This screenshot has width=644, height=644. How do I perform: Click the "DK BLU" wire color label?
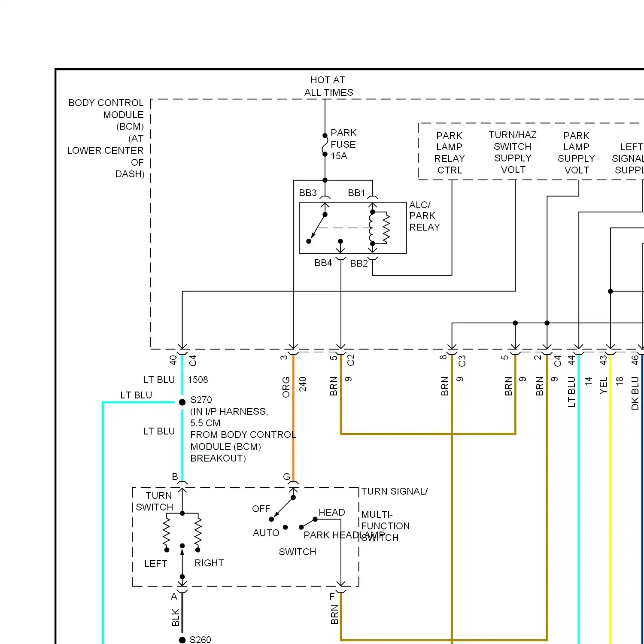(x=635, y=393)
